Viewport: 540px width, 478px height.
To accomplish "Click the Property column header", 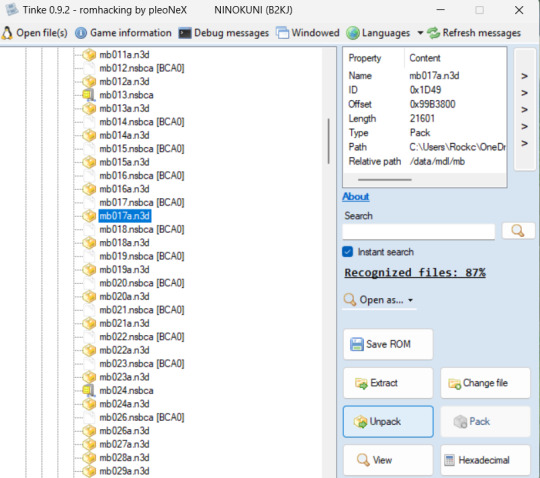I will [365, 58].
